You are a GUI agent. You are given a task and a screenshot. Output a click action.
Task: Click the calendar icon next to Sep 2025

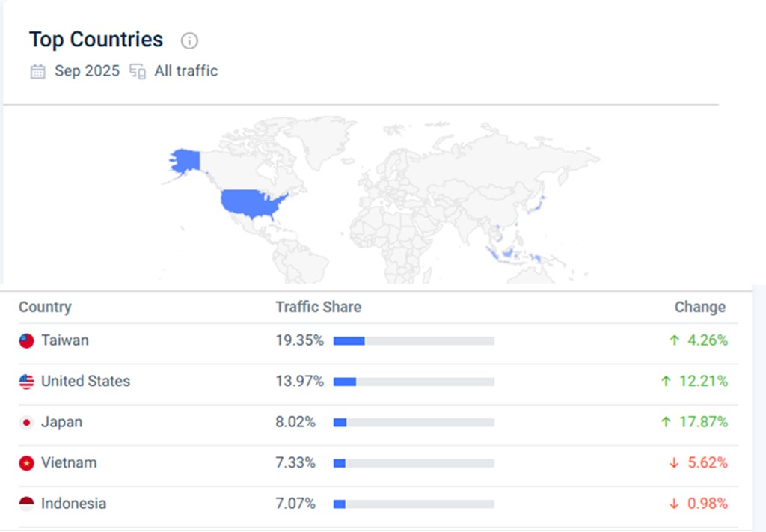(37, 72)
